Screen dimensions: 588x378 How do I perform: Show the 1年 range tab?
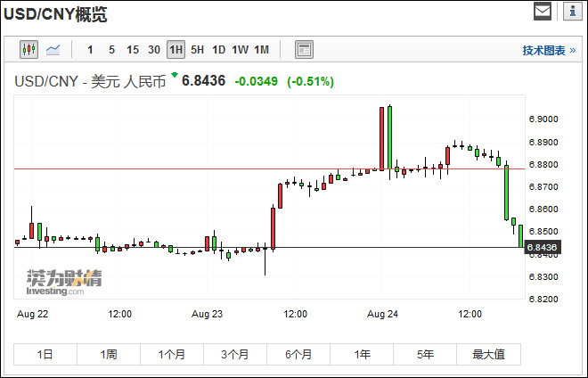click(363, 354)
